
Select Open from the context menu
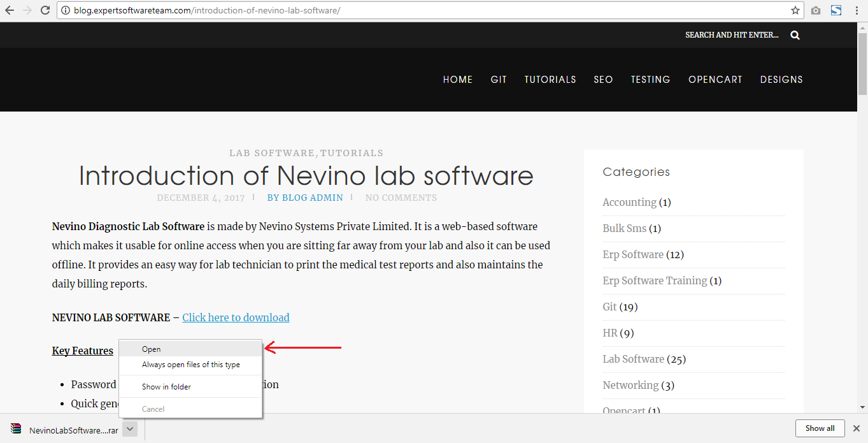152,349
